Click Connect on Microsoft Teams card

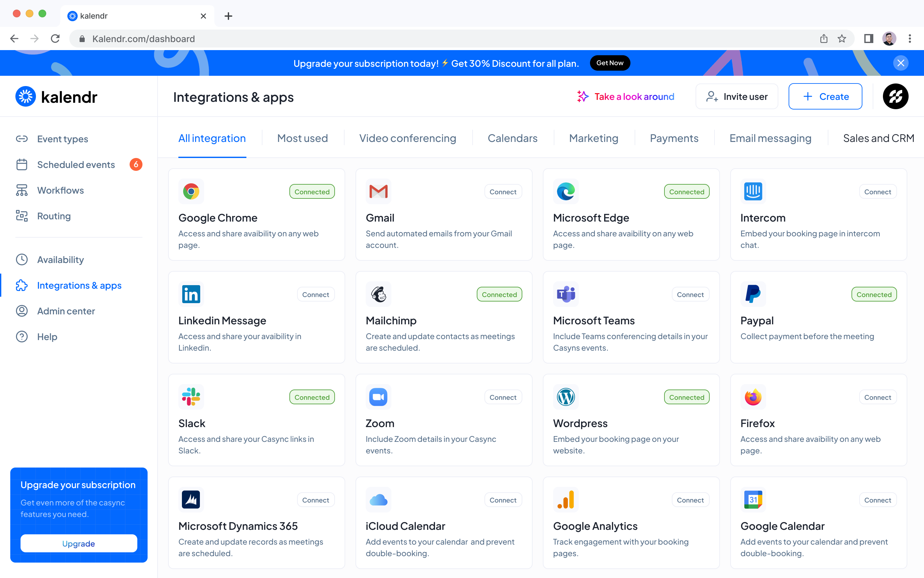pyautogui.click(x=690, y=294)
